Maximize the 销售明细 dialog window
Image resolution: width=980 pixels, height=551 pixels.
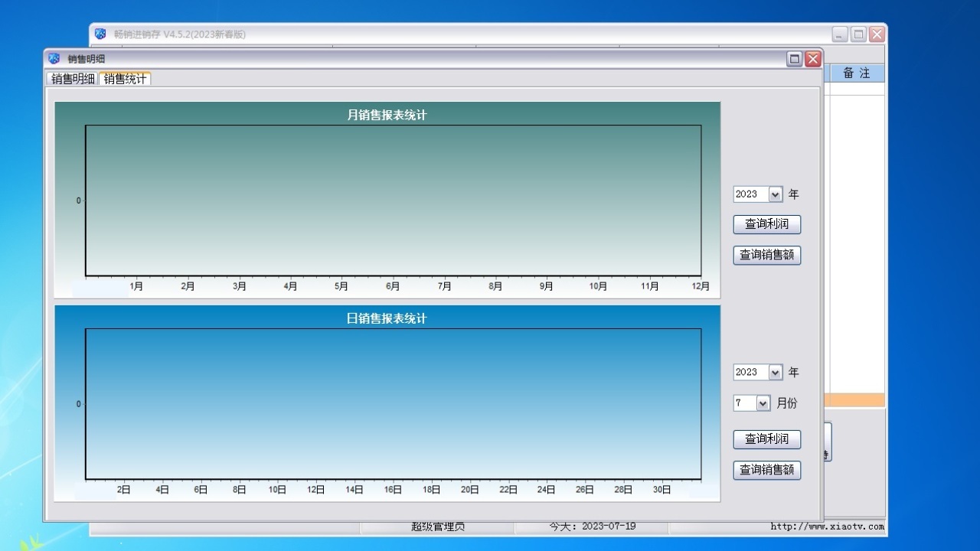click(x=795, y=59)
